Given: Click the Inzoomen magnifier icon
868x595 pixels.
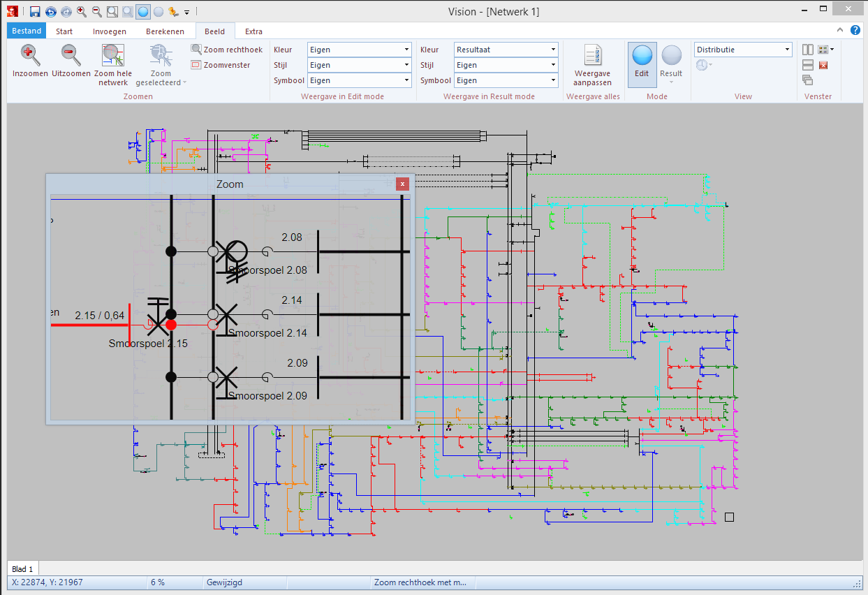Looking at the screenshot, I should coord(30,55).
